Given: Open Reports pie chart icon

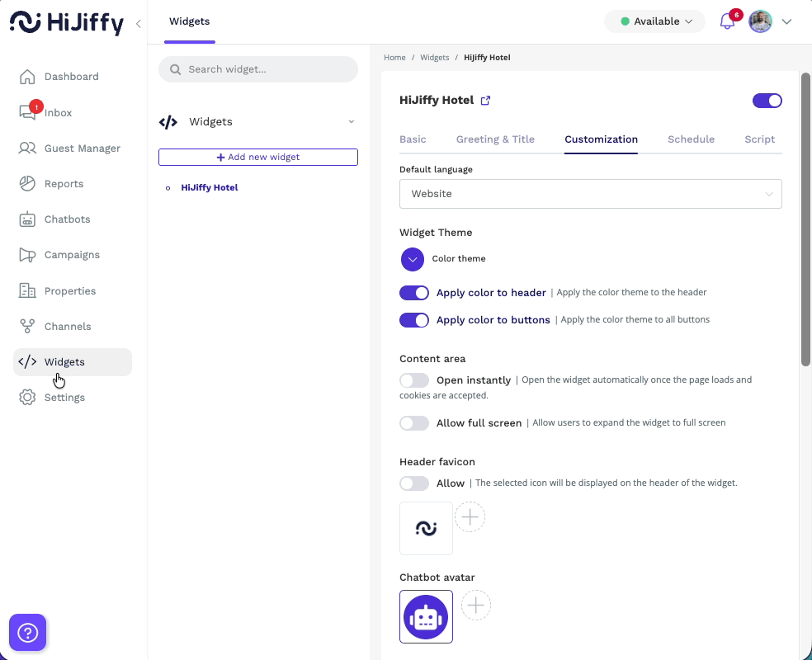Looking at the screenshot, I should click(28, 184).
